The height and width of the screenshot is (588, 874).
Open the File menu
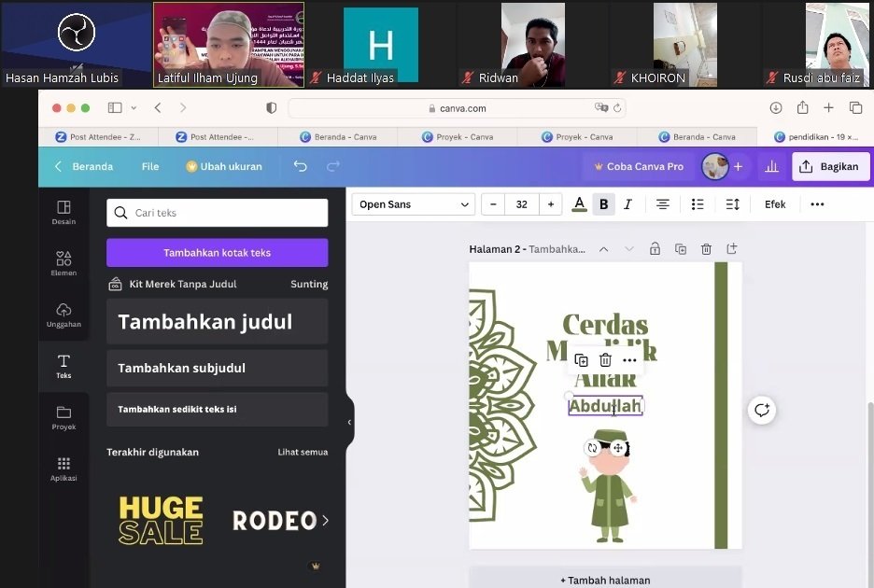[150, 166]
